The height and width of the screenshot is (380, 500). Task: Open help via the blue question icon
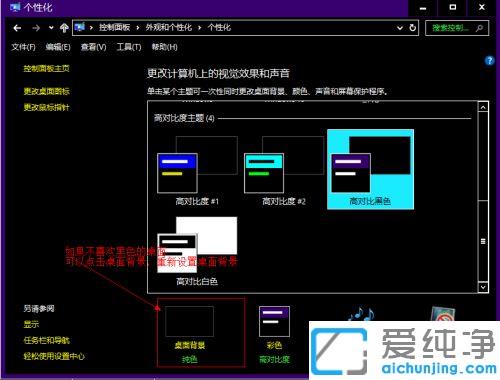(489, 61)
